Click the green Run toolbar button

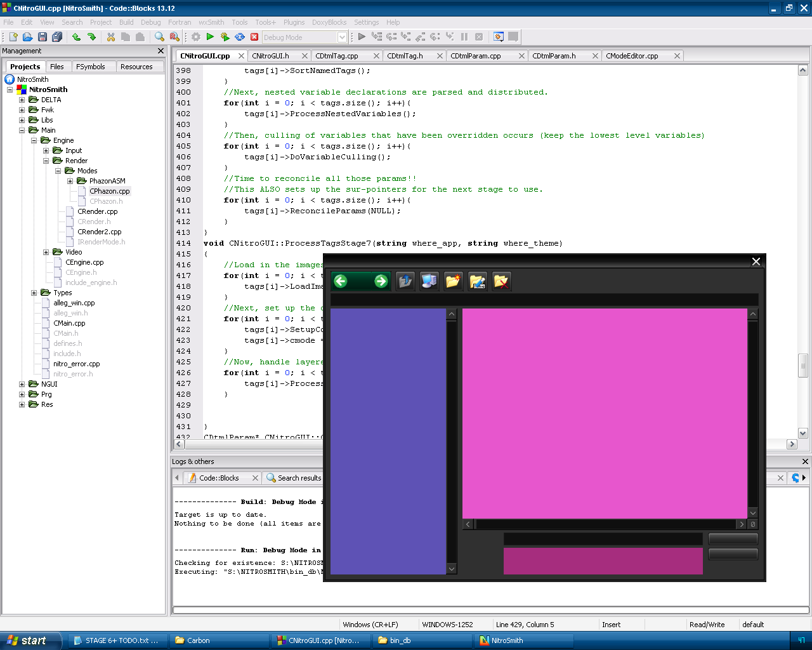(210, 37)
